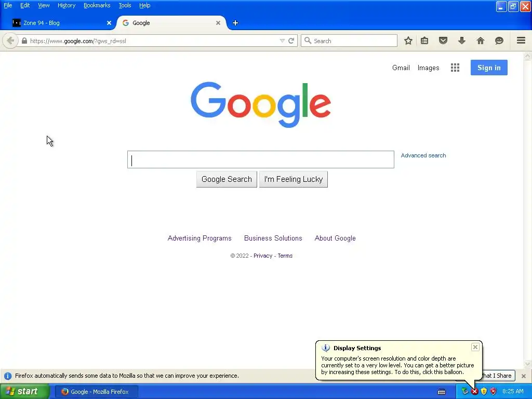Click the Google Search button
The height and width of the screenshot is (399, 532).
point(227,179)
